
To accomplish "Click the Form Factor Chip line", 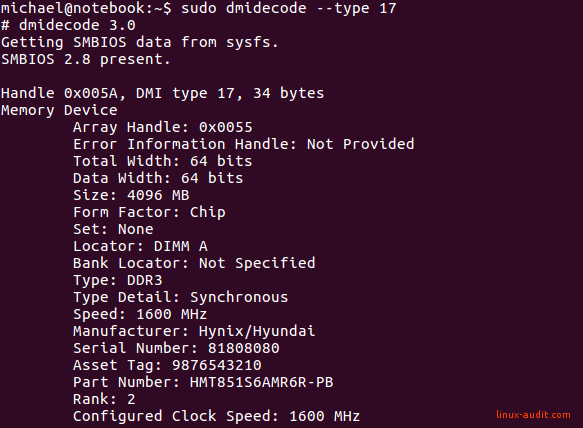I will (x=149, y=212).
